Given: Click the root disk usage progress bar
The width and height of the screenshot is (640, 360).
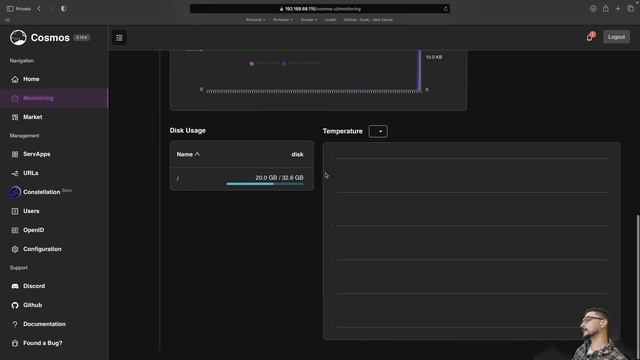Looking at the screenshot, I should tap(265, 184).
